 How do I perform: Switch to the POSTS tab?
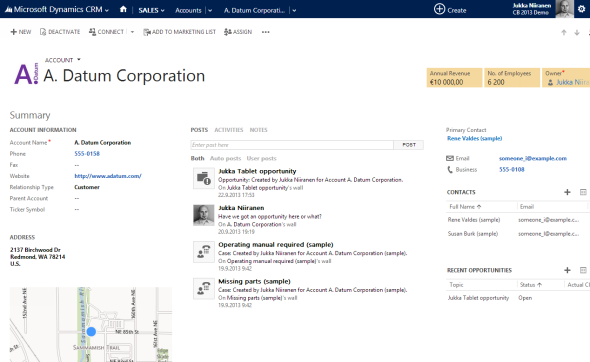click(199, 130)
